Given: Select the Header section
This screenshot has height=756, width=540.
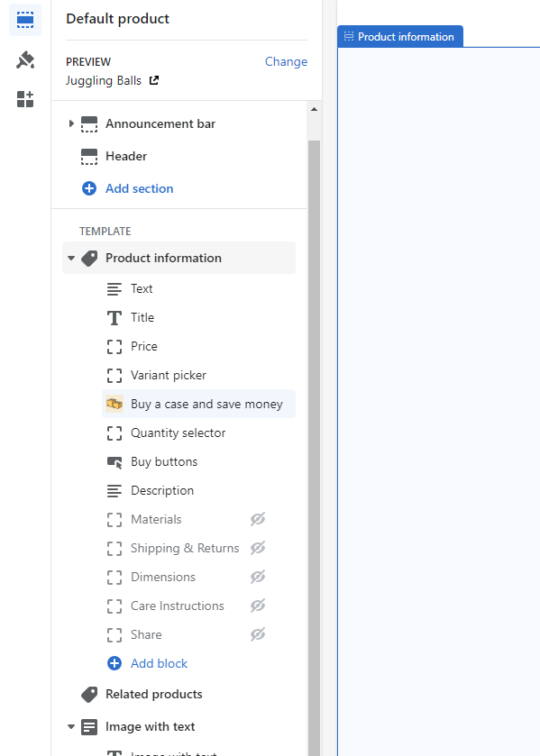Looking at the screenshot, I should coord(178,156).
